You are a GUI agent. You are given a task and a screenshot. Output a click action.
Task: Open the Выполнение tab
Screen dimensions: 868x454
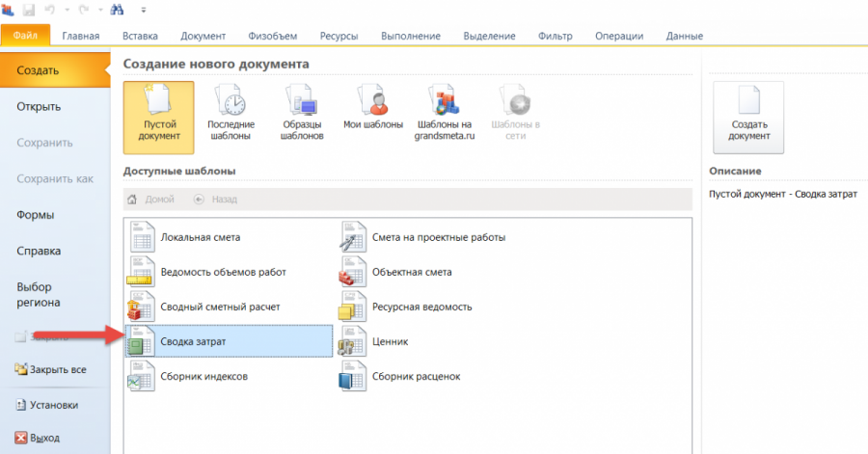point(411,36)
